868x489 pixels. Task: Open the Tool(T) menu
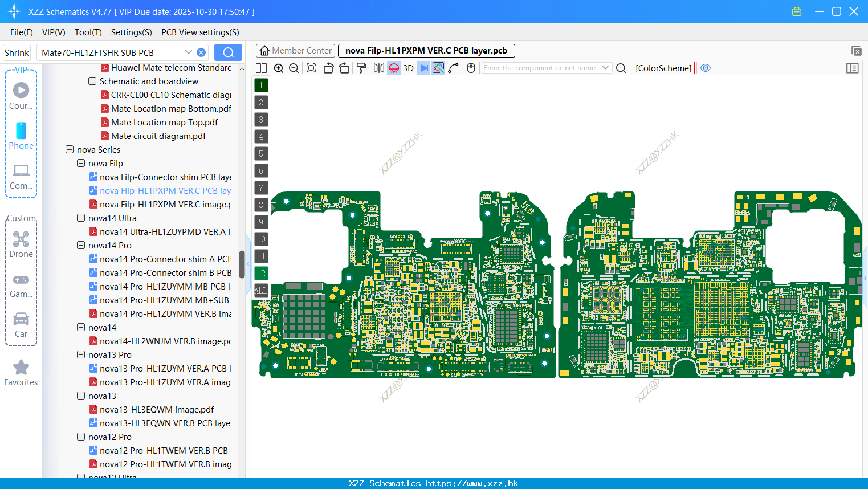tap(88, 32)
